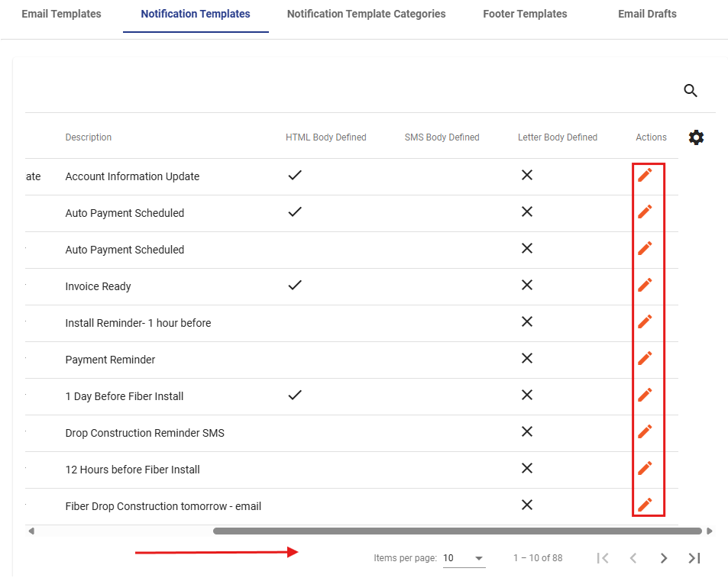Click the left scroll arrow of the table
Screen dimensions: 728x578
[x=31, y=531]
